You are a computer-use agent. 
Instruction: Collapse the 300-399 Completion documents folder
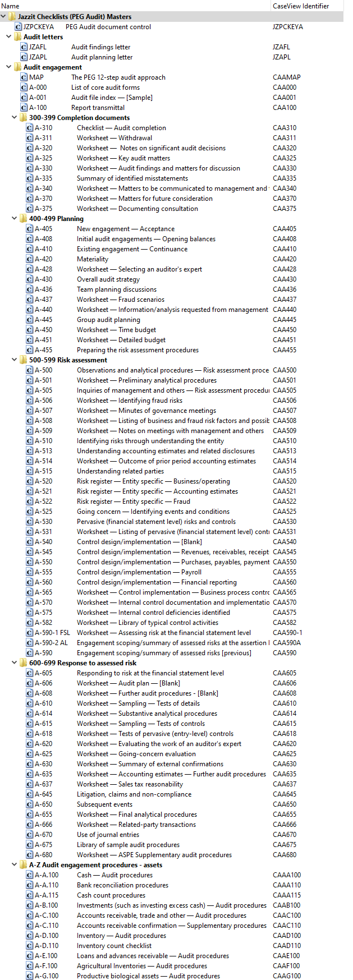coord(15,118)
